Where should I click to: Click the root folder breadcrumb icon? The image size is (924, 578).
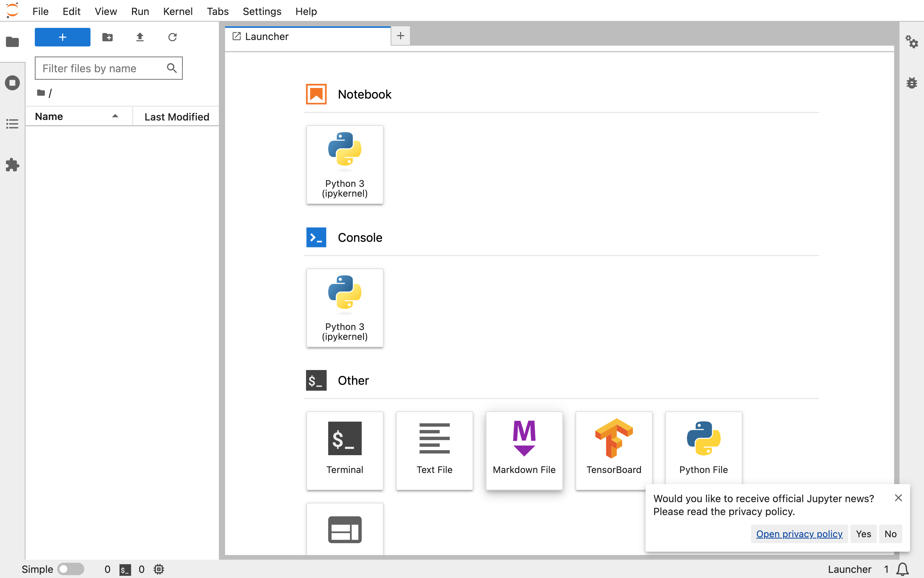tap(41, 93)
